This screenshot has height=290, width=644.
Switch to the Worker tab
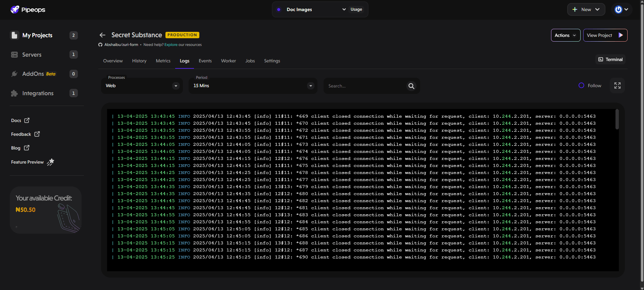point(229,61)
